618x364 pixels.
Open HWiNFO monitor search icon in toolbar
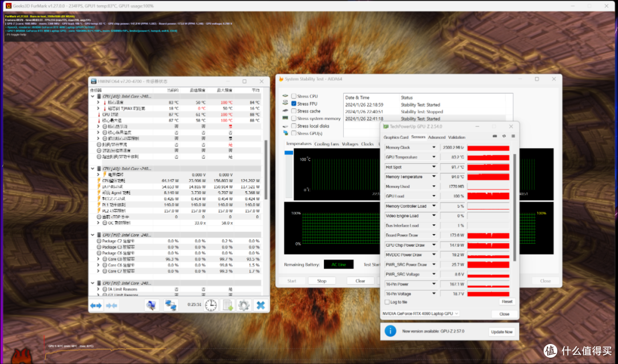tap(151, 305)
